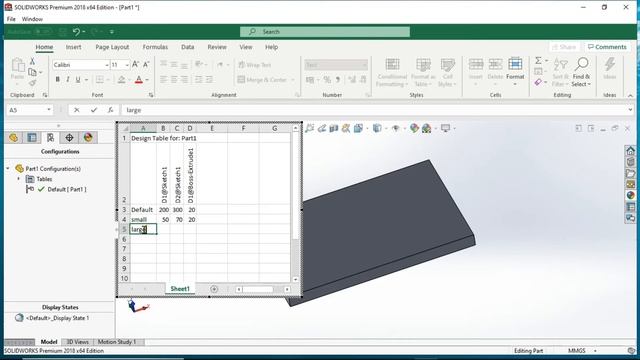The height and width of the screenshot is (360, 640).
Task: Click the Percent Style icon
Action: coord(327,80)
